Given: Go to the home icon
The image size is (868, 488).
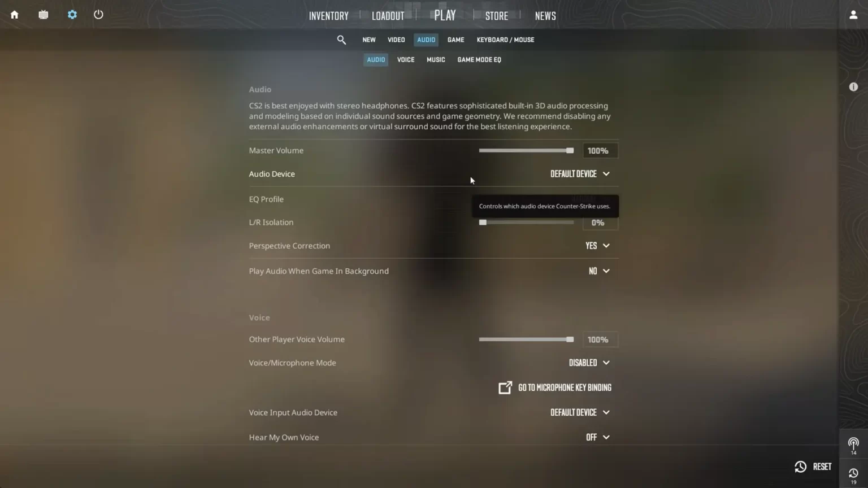Looking at the screenshot, I should point(15,15).
